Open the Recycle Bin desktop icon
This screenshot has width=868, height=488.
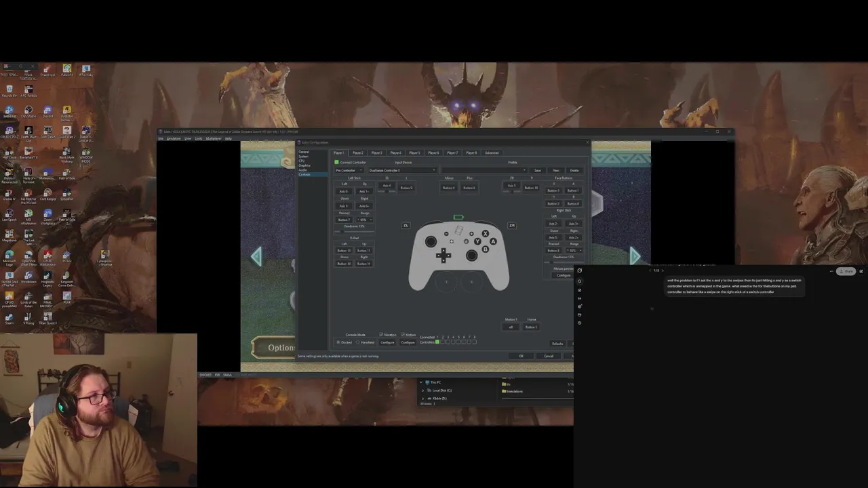[x=9, y=90]
